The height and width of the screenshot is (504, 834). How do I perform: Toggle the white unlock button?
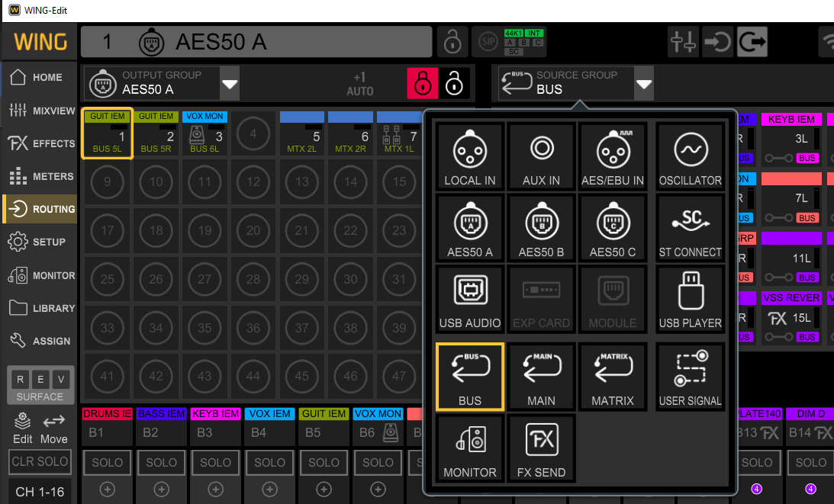454,83
